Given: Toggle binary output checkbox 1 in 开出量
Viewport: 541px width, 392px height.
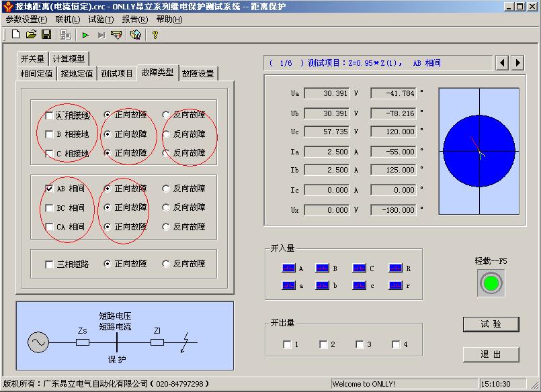Looking at the screenshot, I should 288,344.
